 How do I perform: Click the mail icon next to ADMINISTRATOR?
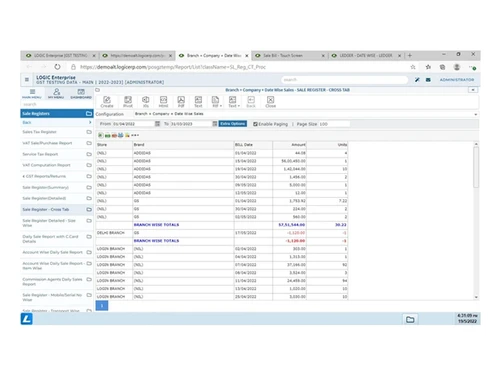click(428, 80)
